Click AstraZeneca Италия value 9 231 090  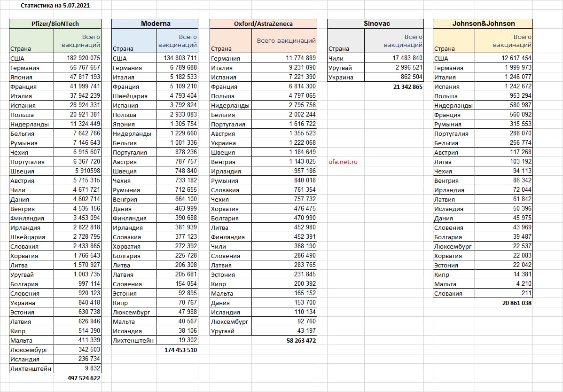[284, 68]
